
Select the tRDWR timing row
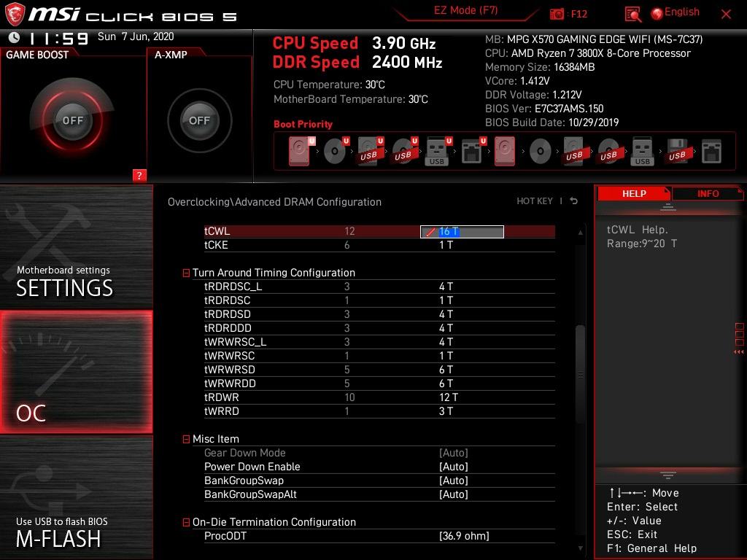pyautogui.click(x=379, y=397)
